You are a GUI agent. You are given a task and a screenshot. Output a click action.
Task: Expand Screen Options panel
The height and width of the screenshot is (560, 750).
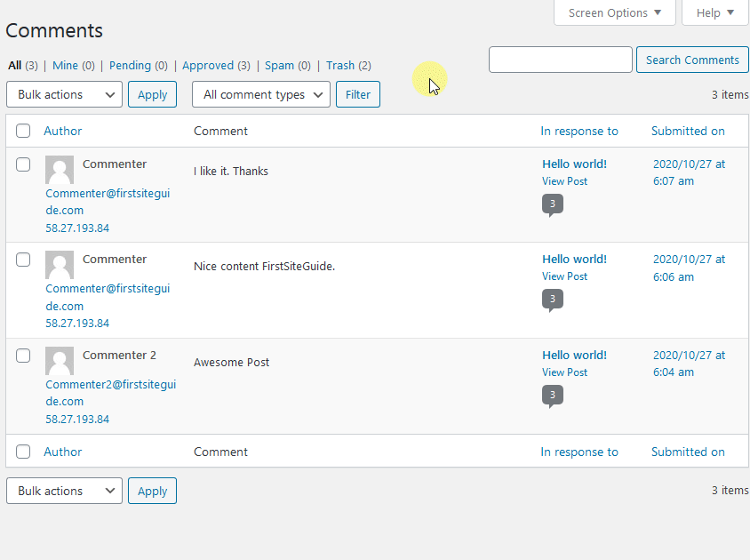615,12
